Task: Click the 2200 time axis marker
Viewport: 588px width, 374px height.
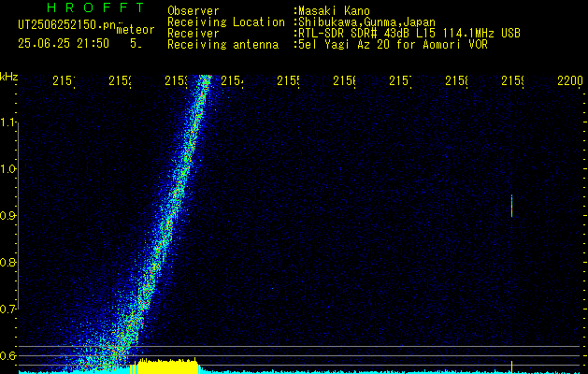Action: 570,80
